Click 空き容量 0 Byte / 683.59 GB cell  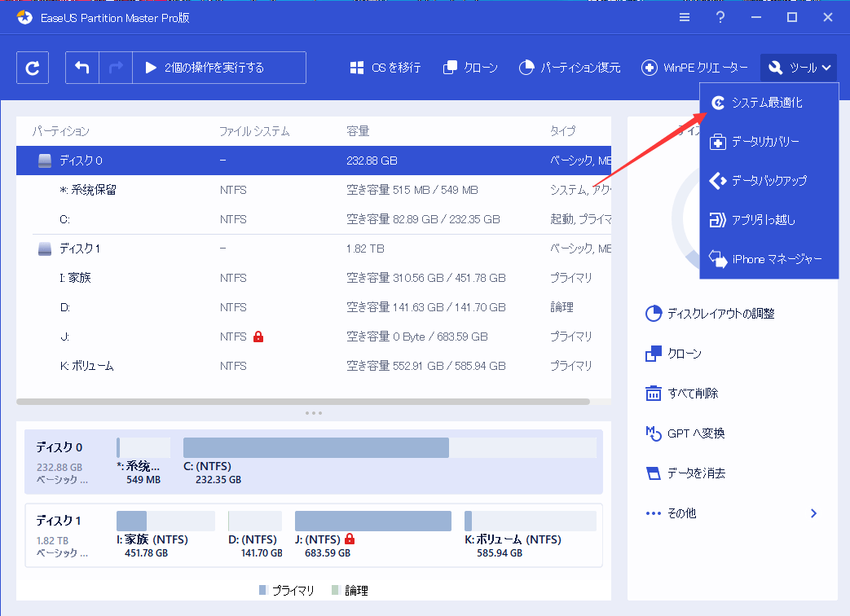coord(417,337)
